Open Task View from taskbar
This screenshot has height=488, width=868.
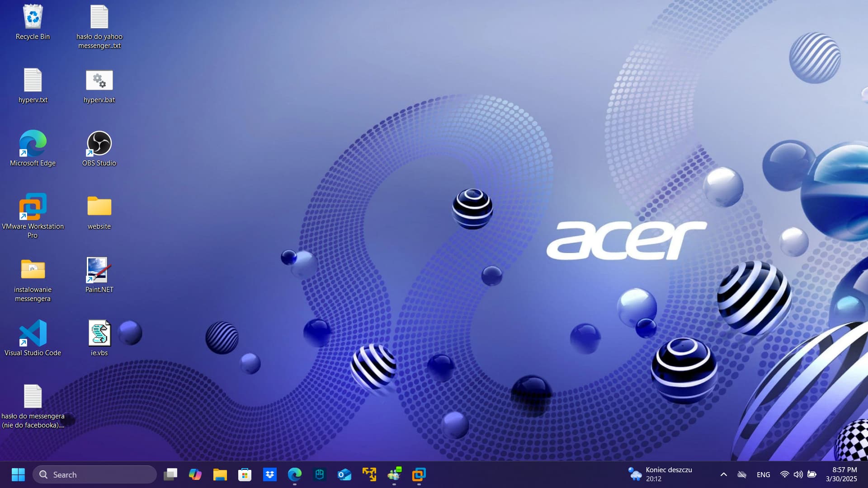tap(170, 474)
